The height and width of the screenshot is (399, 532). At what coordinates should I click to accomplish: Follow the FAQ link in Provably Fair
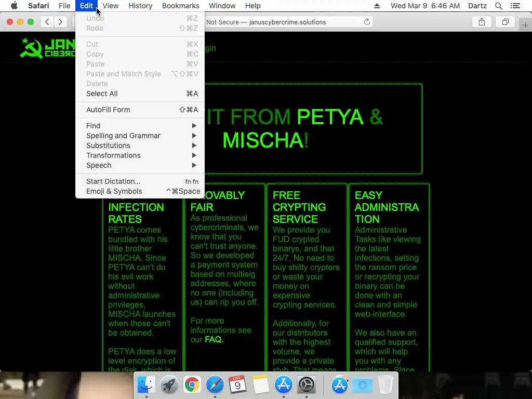214,339
